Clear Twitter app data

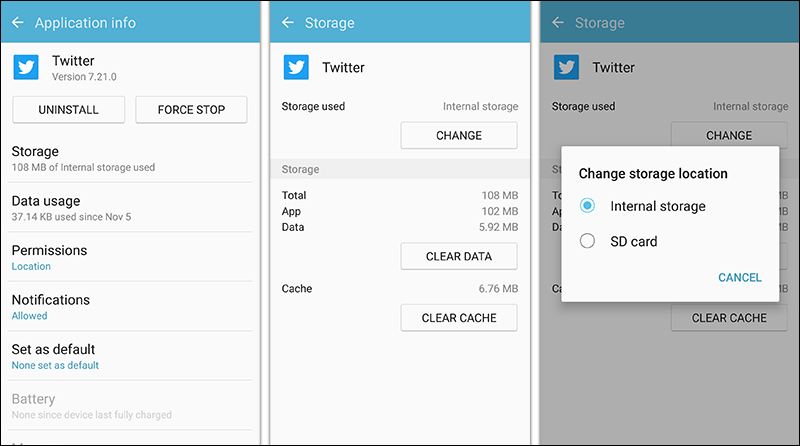(459, 256)
